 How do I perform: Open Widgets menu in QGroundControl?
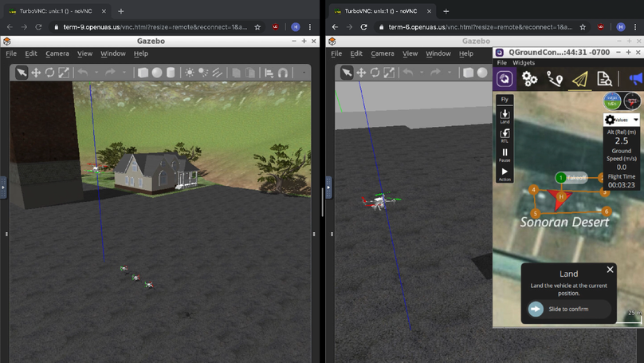[524, 62]
